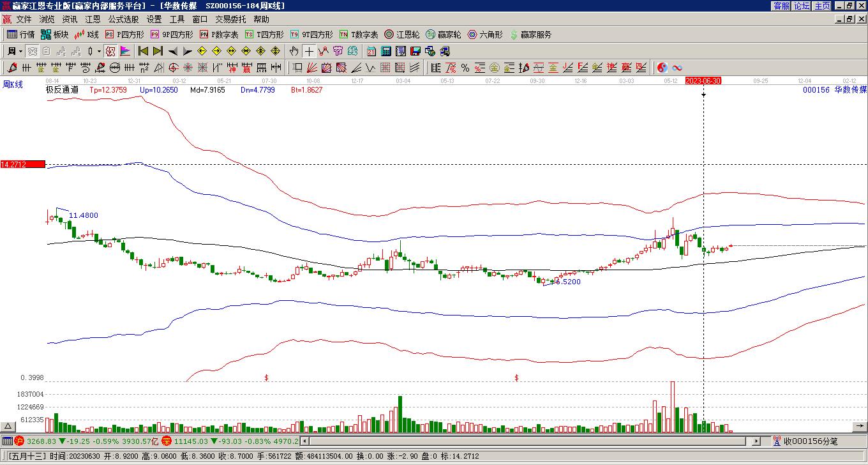The image size is (868, 465).
Task: Click the calendar icon showing 21
Action: 371,51
